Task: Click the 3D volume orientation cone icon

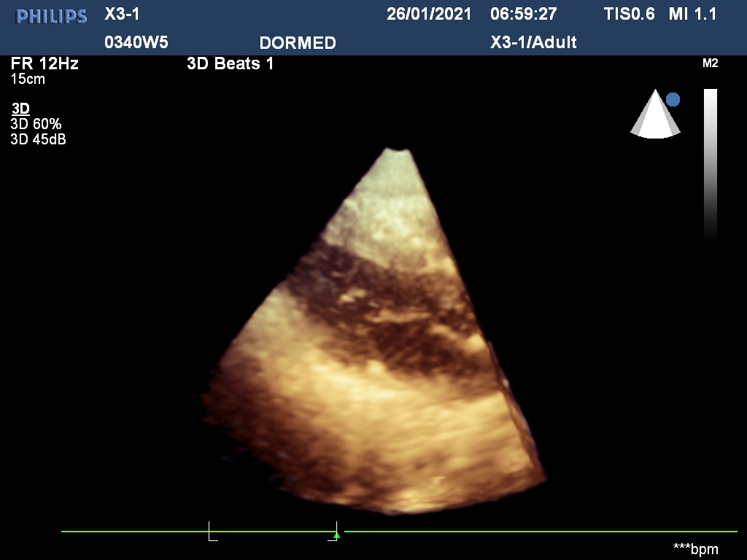Action: click(x=654, y=117)
